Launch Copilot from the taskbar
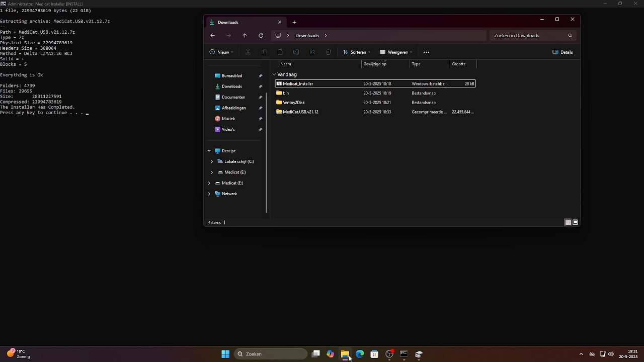This screenshot has width=644, height=362. coord(331,354)
